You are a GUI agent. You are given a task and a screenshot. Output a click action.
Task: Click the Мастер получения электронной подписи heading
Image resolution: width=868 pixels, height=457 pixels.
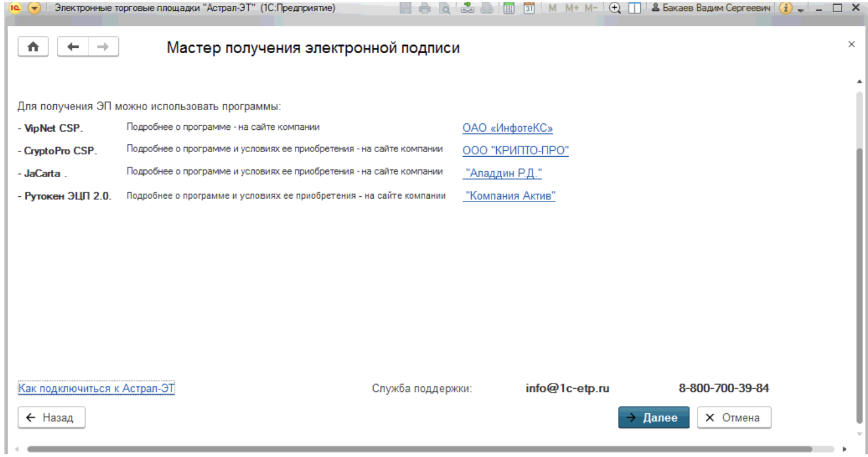point(313,48)
